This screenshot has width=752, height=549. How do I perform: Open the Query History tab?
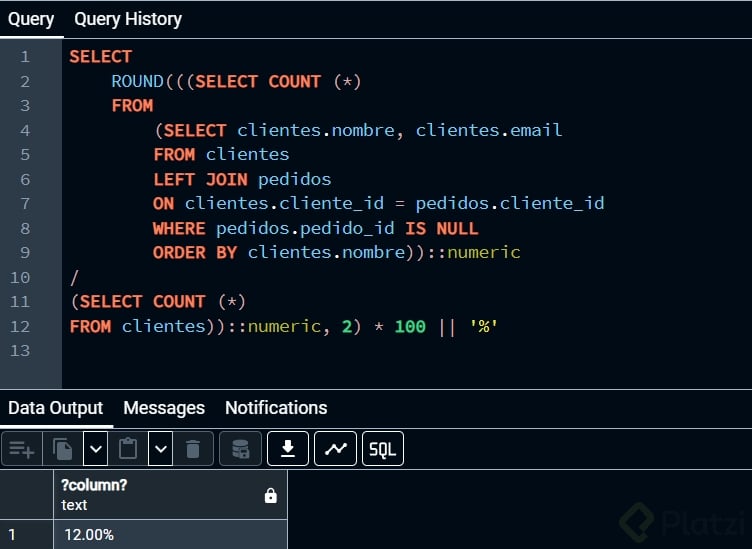[128, 19]
